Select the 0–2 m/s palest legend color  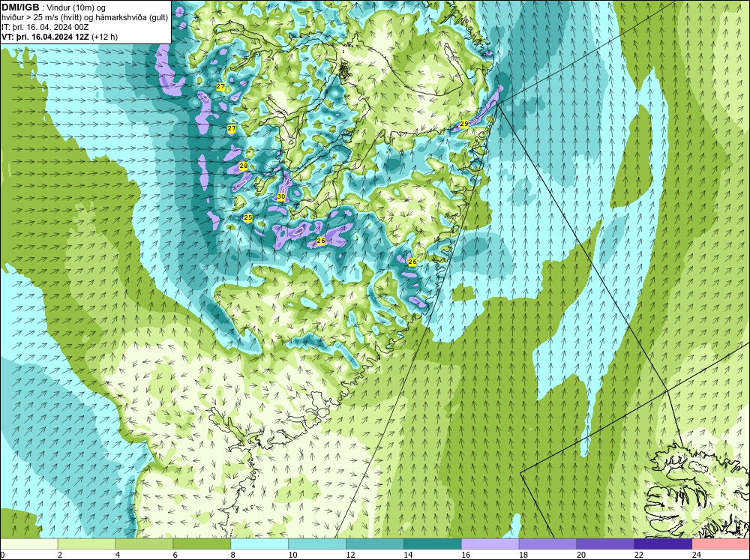[29, 544]
